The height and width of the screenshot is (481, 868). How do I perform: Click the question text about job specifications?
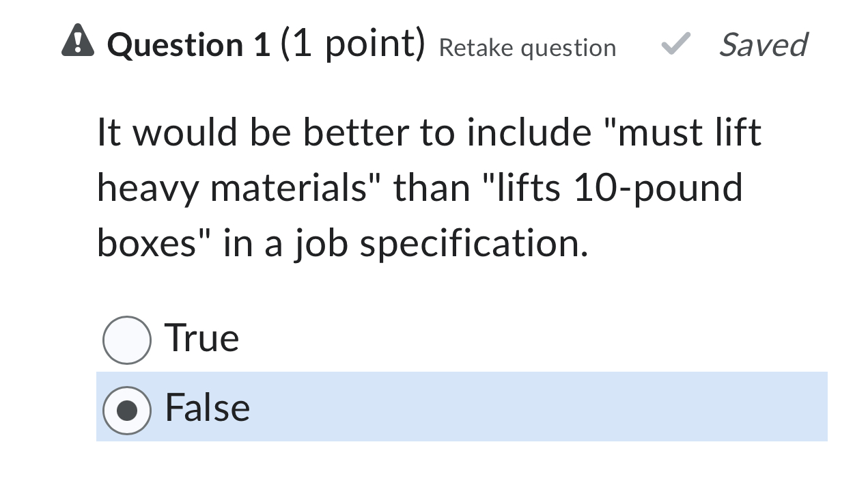coord(423,187)
